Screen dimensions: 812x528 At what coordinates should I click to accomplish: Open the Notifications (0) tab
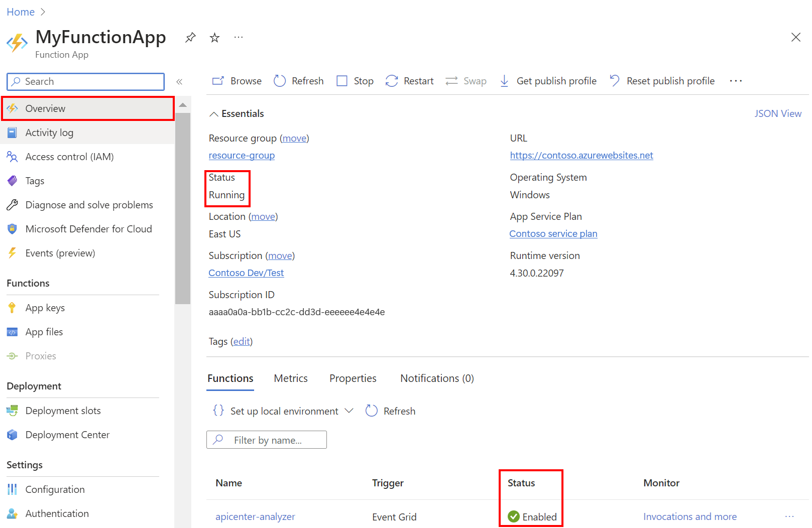[x=436, y=378]
